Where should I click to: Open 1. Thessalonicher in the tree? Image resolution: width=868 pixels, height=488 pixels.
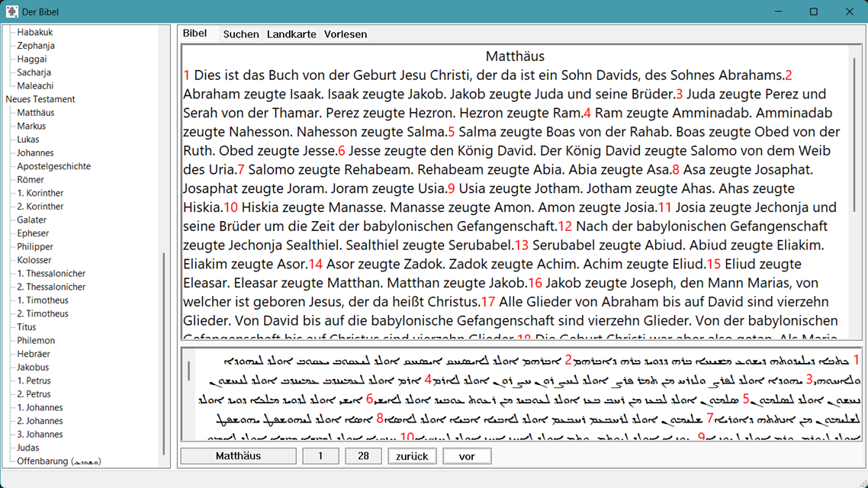51,273
